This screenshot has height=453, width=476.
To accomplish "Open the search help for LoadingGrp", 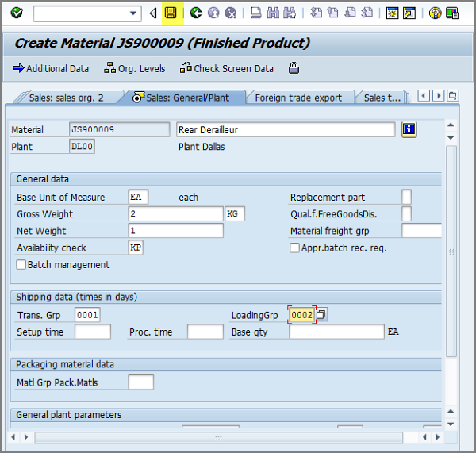I will pyautogui.click(x=321, y=315).
